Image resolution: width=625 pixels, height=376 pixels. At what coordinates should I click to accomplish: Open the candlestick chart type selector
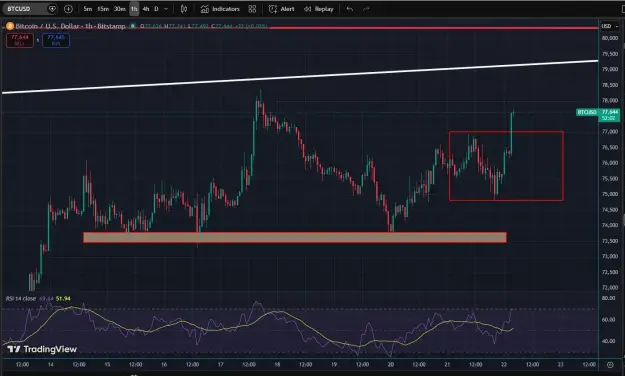point(184,9)
